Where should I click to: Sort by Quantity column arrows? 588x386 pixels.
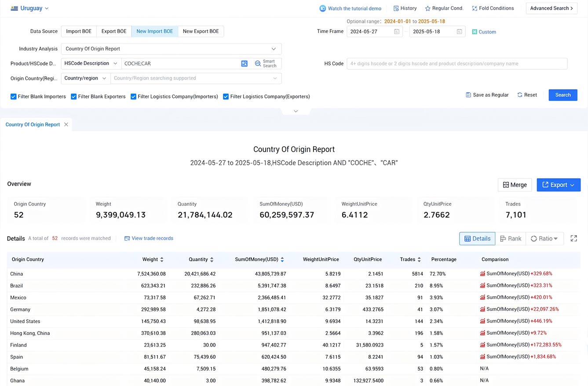pos(212,259)
